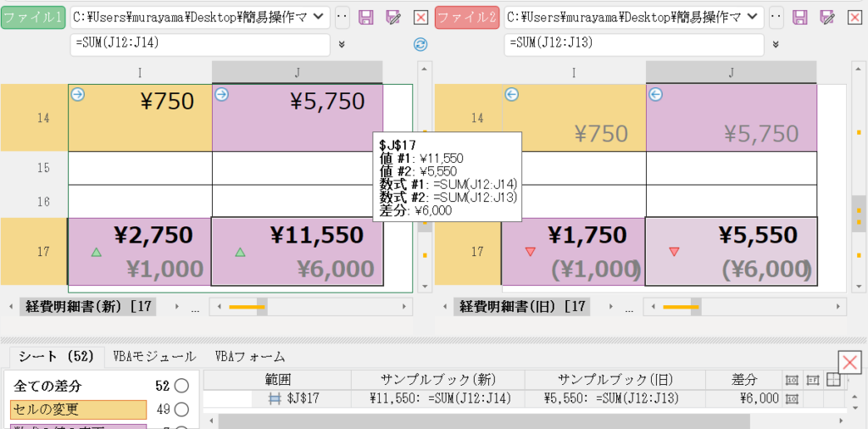Switch to the VBAフォーム tab

[250, 357]
